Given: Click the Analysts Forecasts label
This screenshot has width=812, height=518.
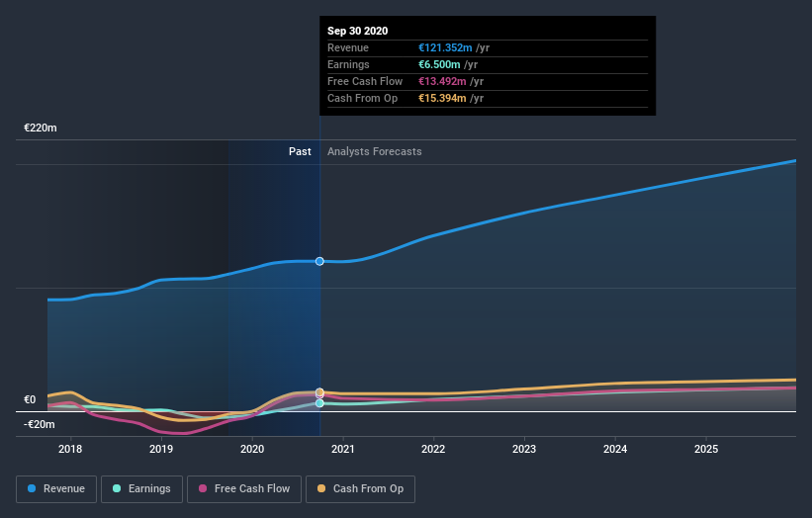Looking at the screenshot, I should tap(375, 151).
